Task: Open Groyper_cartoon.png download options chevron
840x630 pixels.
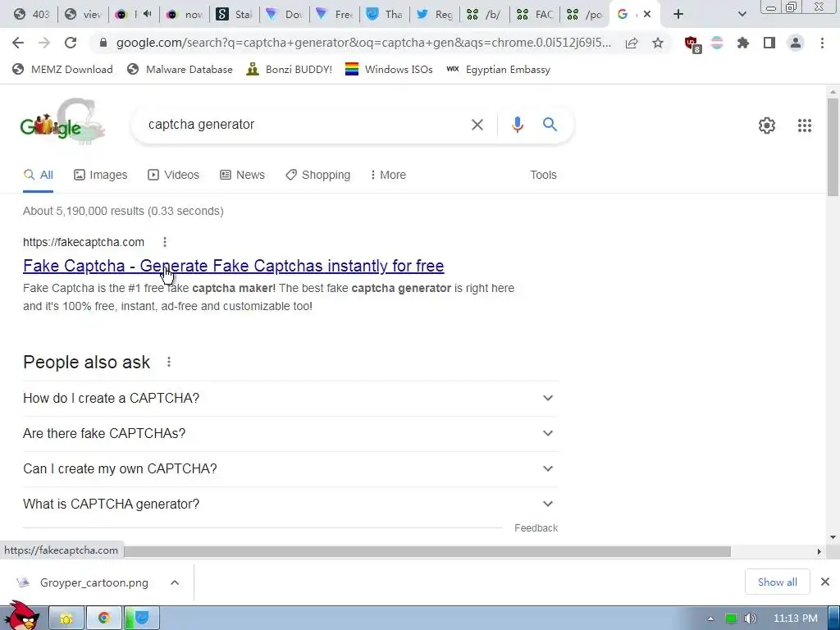Action: (175, 582)
